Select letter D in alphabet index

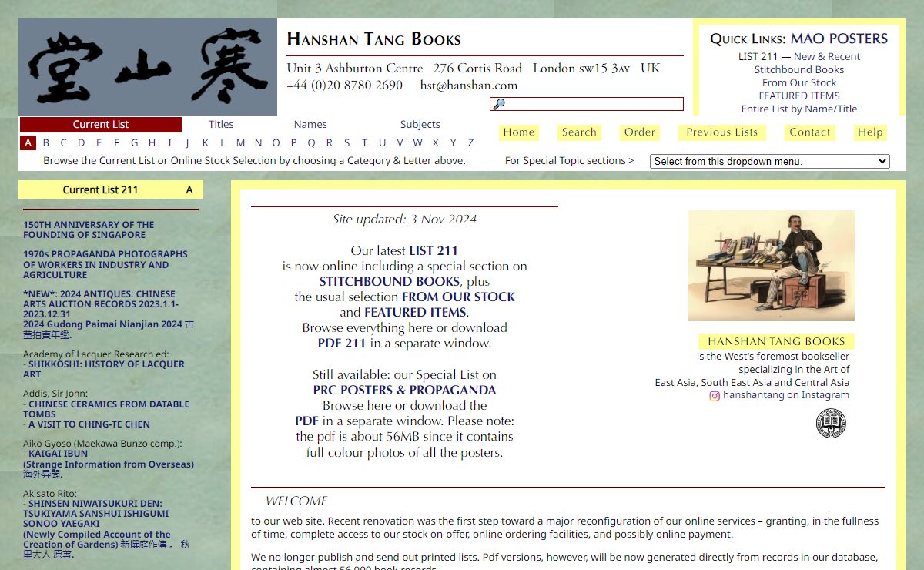coord(82,143)
